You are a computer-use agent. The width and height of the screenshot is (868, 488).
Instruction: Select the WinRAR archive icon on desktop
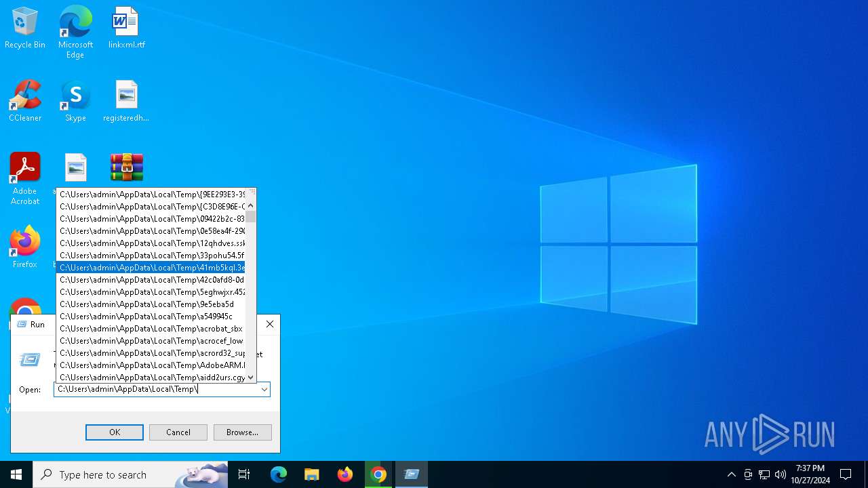point(127,167)
